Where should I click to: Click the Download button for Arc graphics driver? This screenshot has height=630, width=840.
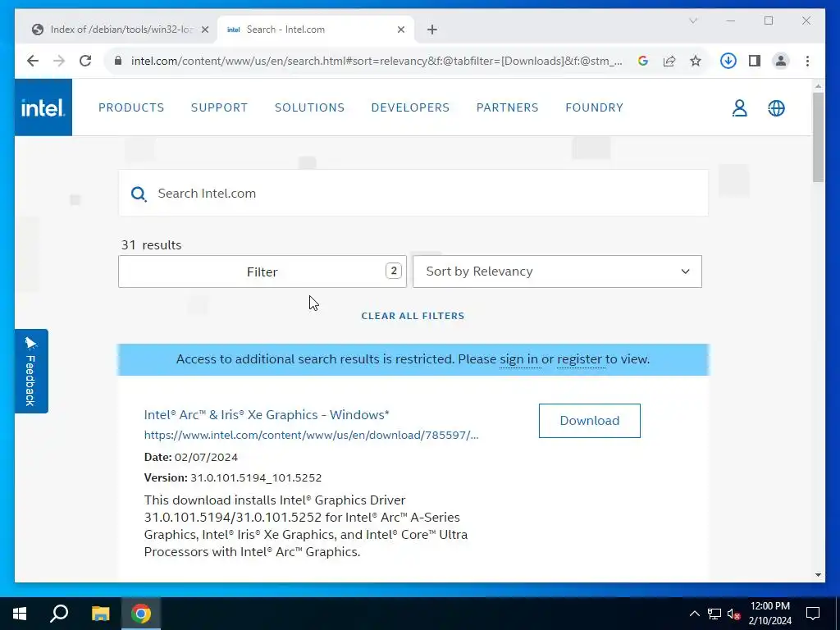point(589,421)
